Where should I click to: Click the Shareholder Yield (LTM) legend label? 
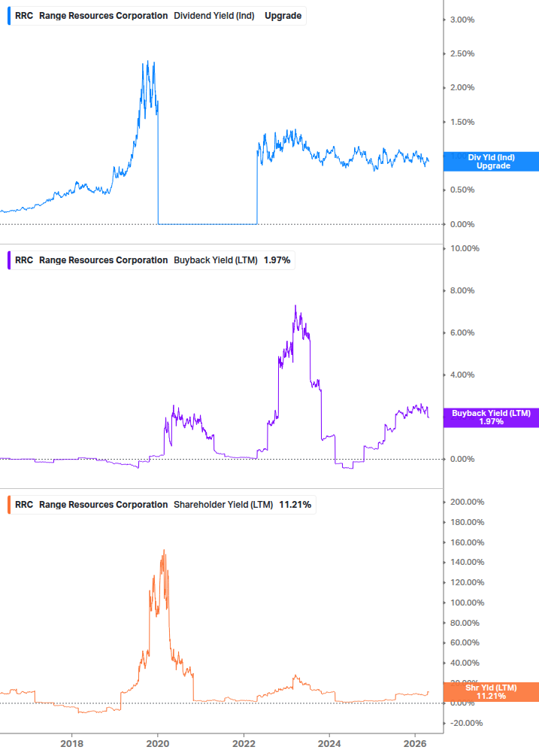coord(223,505)
